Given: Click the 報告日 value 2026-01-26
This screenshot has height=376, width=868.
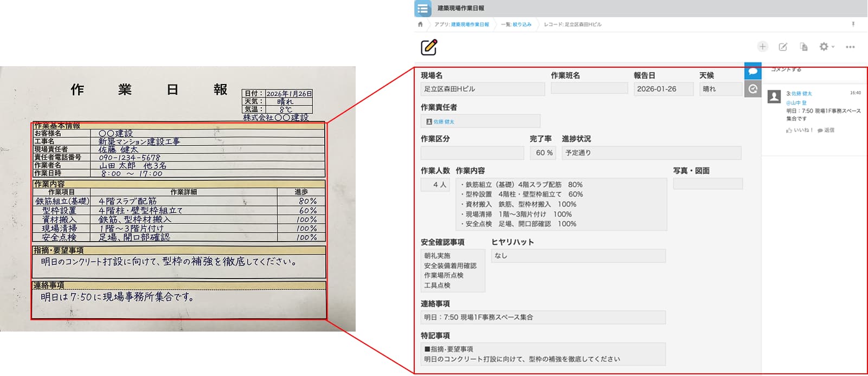Looking at the screenshot, I should pos(664,89).
